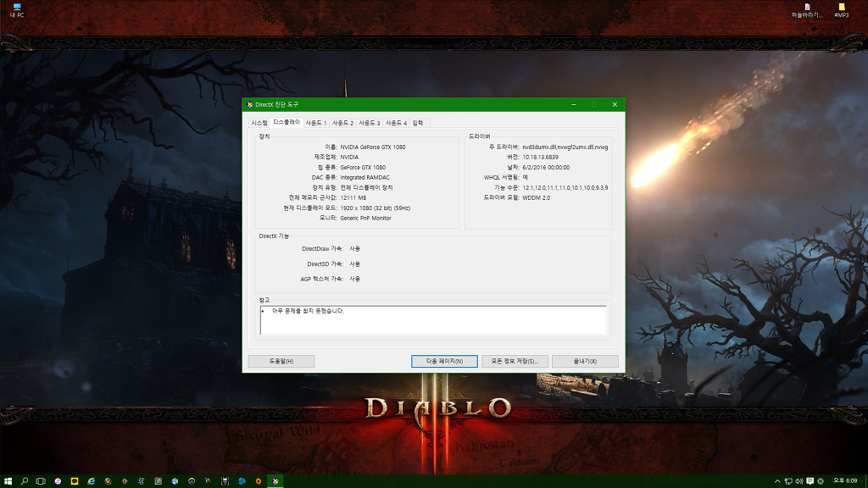This screenshot has height=488, width=868.
Task: Select the active DirectX diagnostic taskbar icon
Action: [x=275, y=481]
